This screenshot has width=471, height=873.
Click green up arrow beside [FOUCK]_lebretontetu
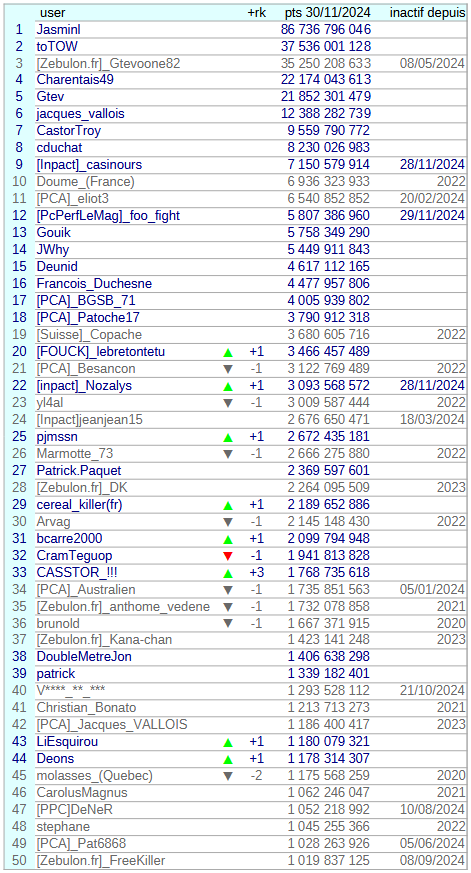click(228, 352)
